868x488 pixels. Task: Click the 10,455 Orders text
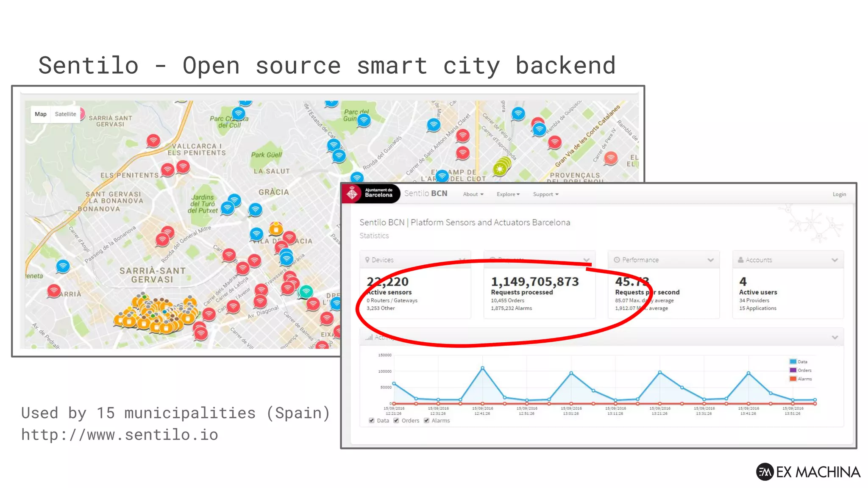click(x=507, y=300)
